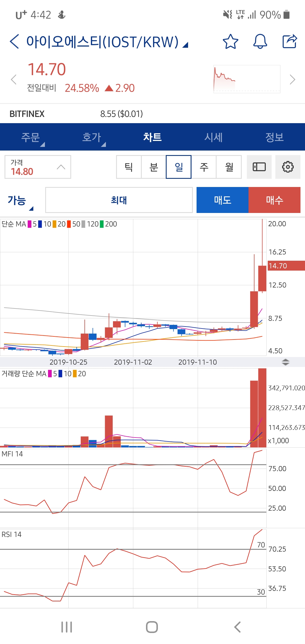Tap the magenta MA 5 price legend swatch
This screenshot has height=644, width=305.
click(30, 224)
